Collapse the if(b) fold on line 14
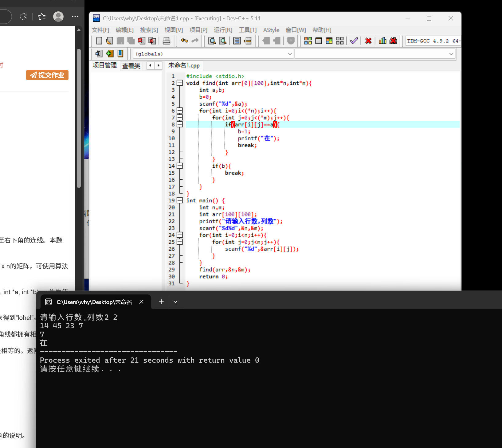 click(x=180, y=166)
